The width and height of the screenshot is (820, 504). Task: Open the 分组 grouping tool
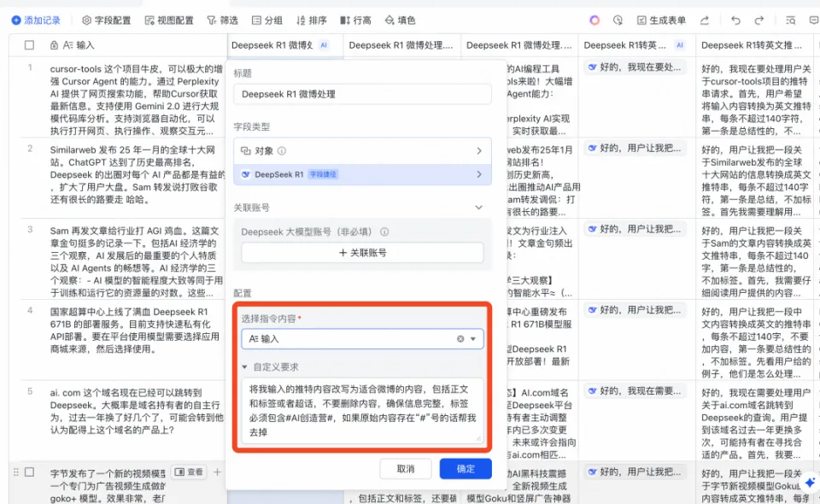click(266, 21)
